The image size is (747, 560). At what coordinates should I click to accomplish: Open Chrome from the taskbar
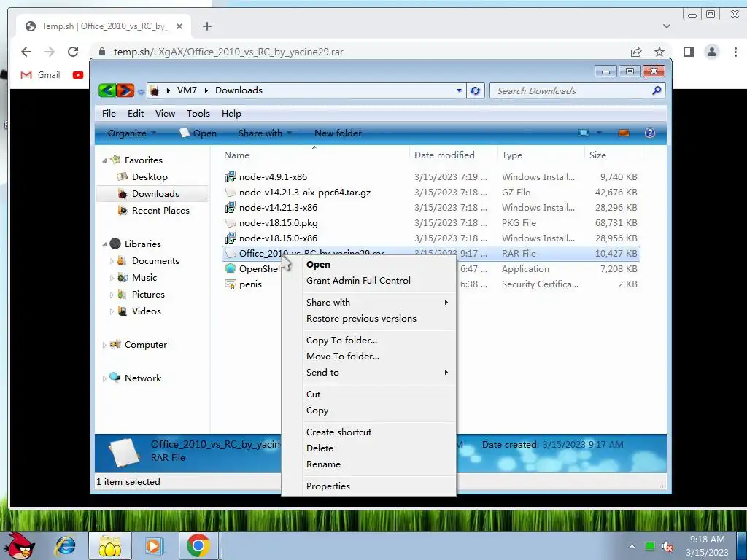click(x=198, y=545)
